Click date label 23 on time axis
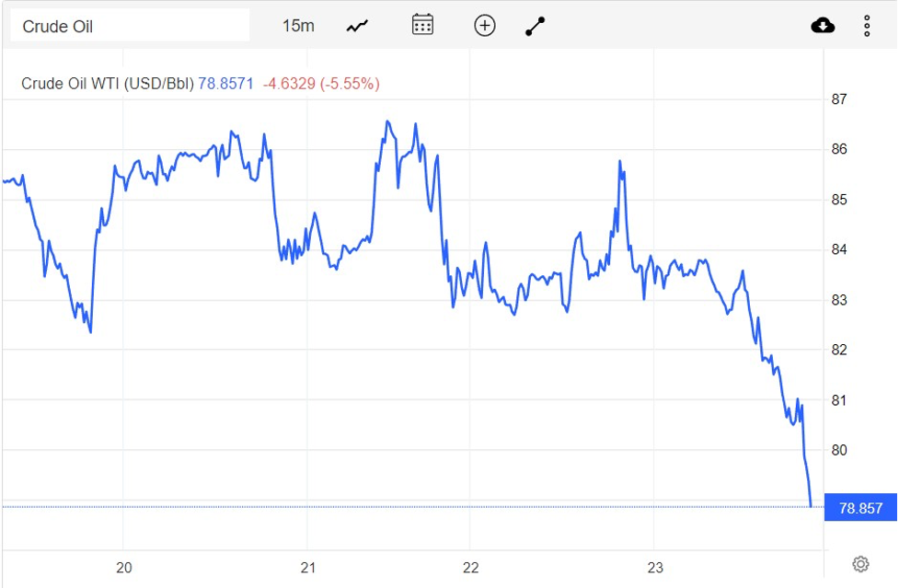The height and width of the screenshot is (588, 899). pos(654,568)
